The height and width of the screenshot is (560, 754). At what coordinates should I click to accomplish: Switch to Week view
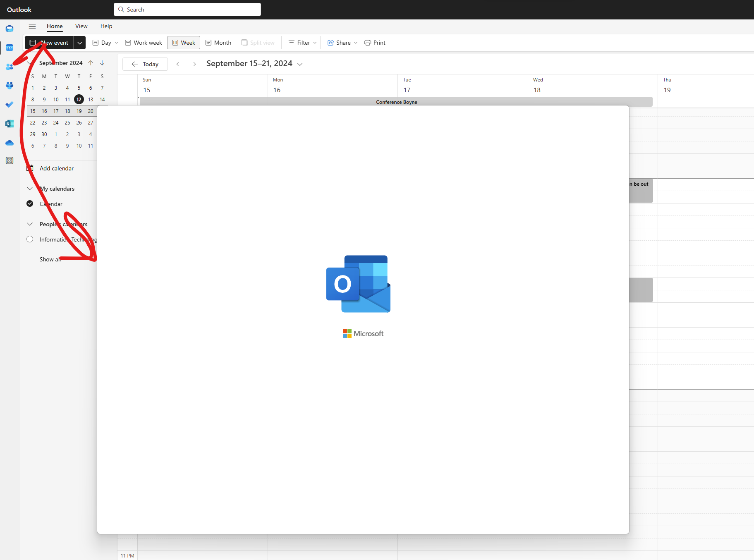pyautogui.click(x=184, y=43)
